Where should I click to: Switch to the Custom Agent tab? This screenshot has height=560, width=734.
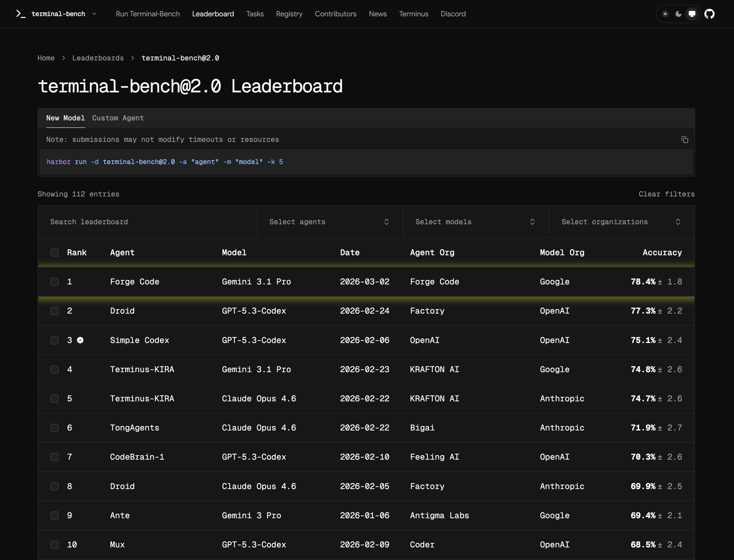pyautogui.click(x=118, y=118)
